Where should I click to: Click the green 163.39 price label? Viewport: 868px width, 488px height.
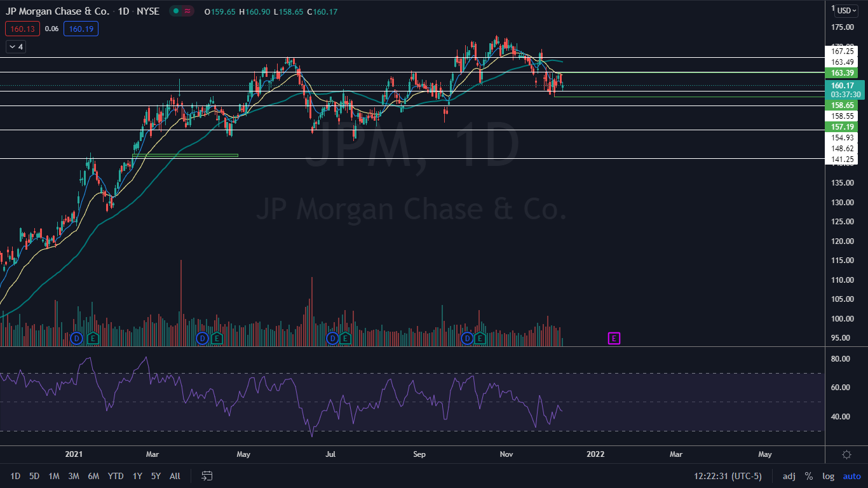(x=841, y=74)
